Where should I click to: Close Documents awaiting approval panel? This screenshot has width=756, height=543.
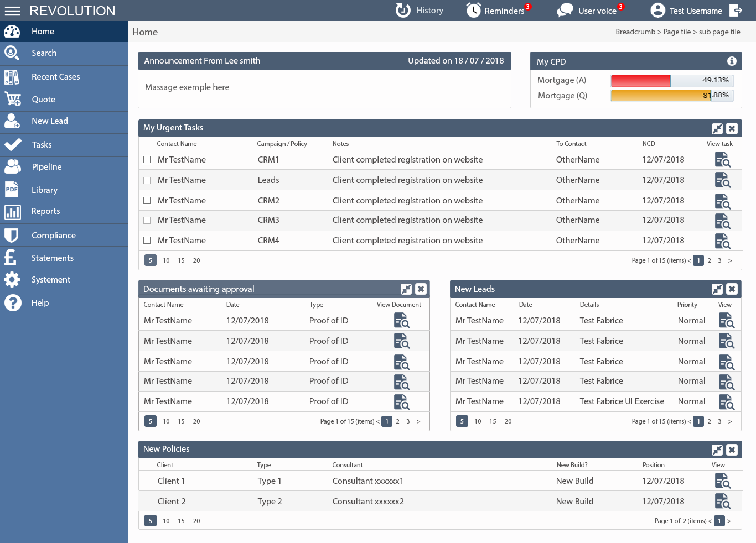click(x=421, y=289)
